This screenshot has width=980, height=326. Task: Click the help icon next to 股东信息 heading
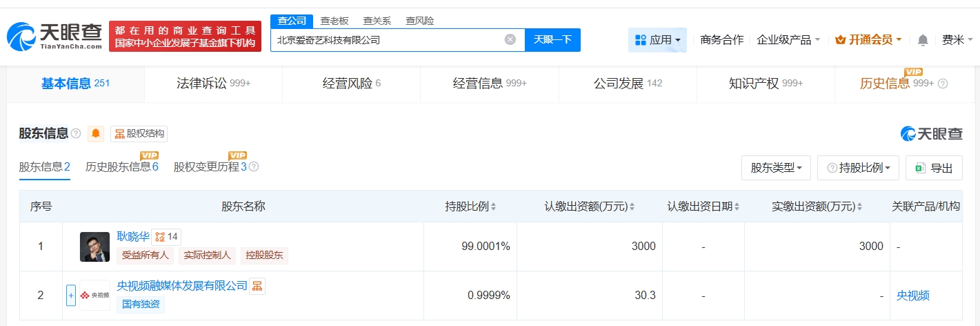click(x=76, y=133)
